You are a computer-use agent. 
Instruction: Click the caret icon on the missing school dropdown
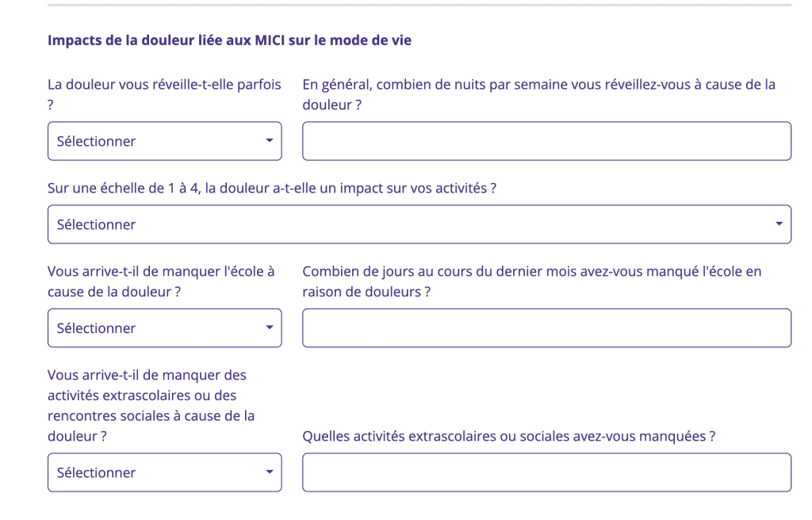click(270, 327)
